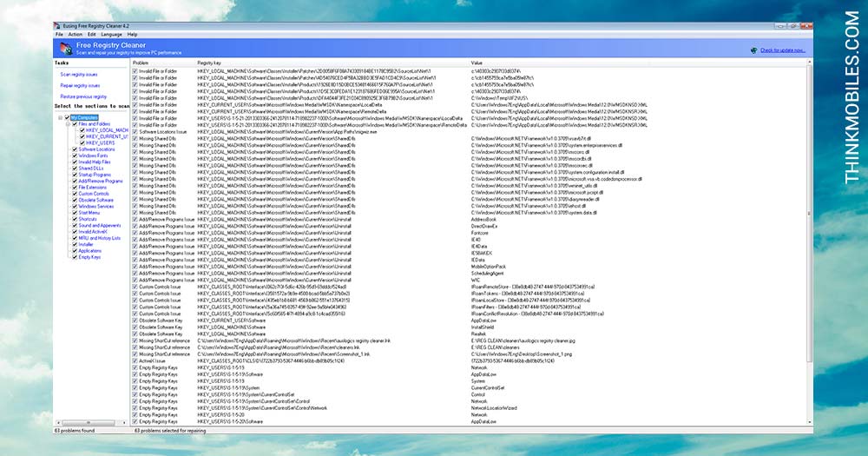Collapse the My Computer tree node

tap(61, 118)
